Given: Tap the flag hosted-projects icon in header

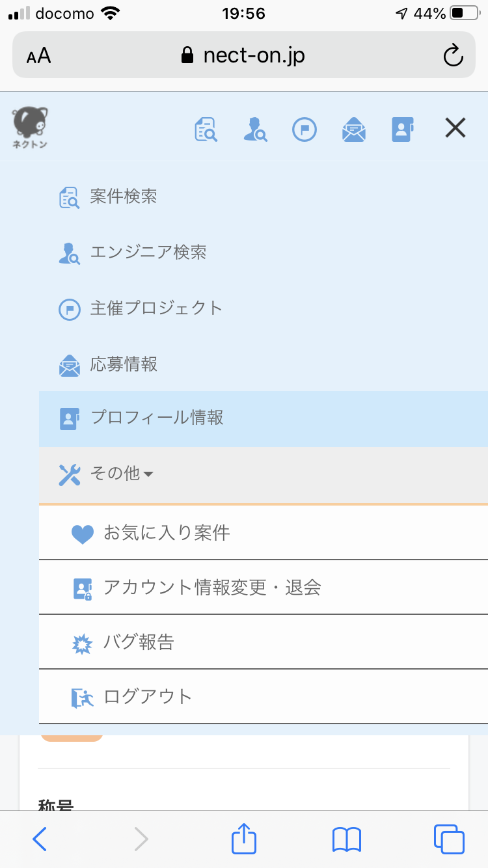Looking at the screenshot, I should tap(304, 129).
